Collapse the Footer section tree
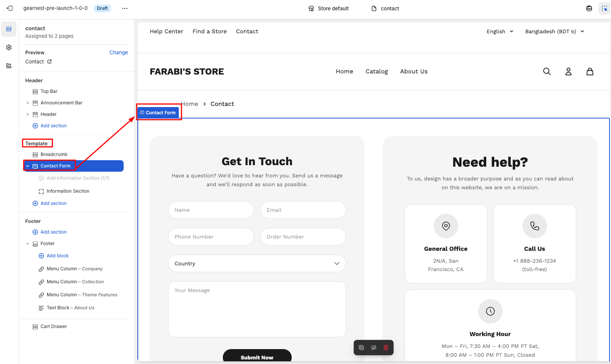 pyautogui.click(x=28, y=244)
